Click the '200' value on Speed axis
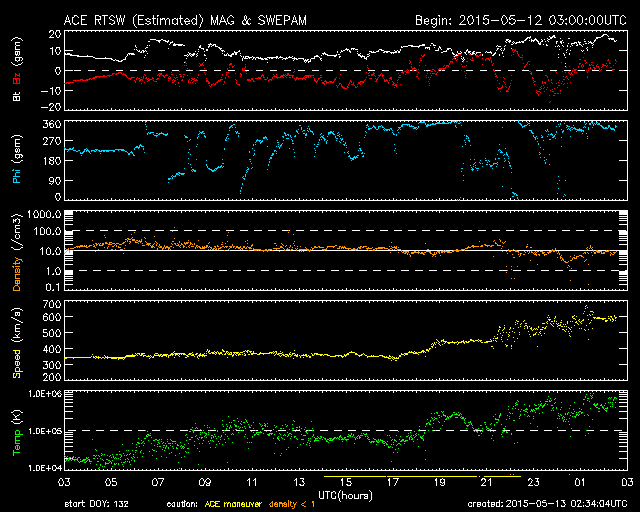The image size is (640, 512). [52, 377]
